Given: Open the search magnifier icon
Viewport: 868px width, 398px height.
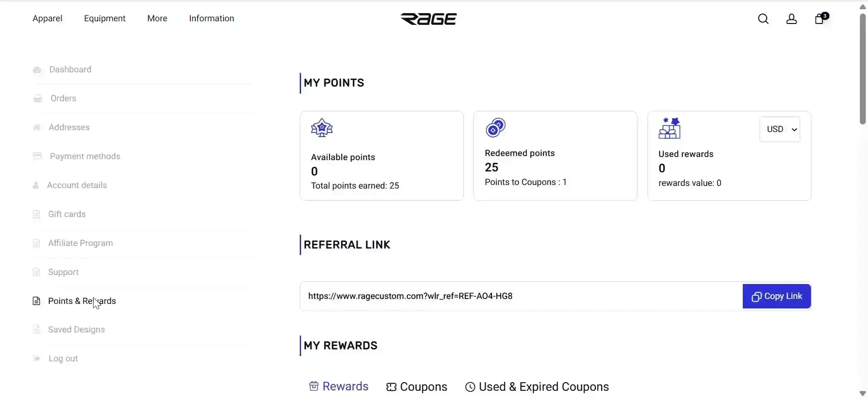Looking at the screenshot, I should [x=763, y=19].
